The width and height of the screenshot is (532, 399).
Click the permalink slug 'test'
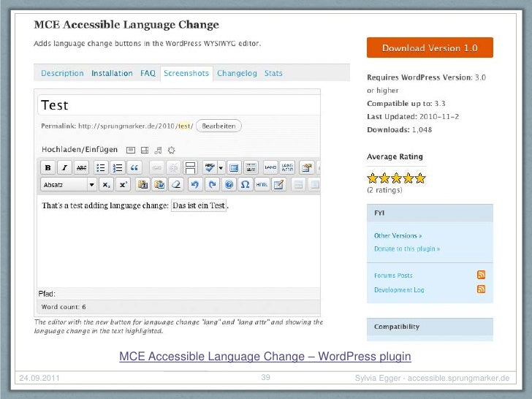(184, 126)
